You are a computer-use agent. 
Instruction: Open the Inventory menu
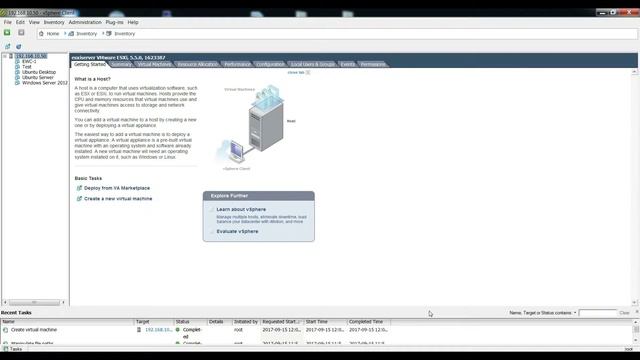[x=54, y=22]
